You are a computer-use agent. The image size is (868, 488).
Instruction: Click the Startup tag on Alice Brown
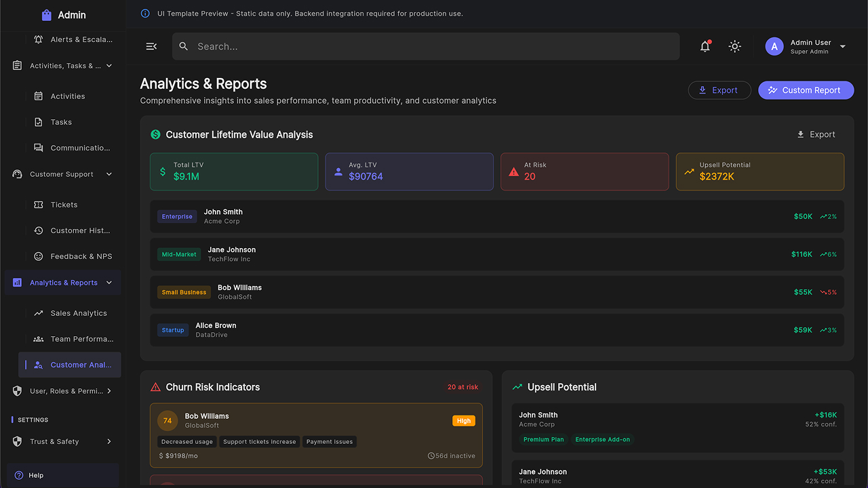[173, 330]
